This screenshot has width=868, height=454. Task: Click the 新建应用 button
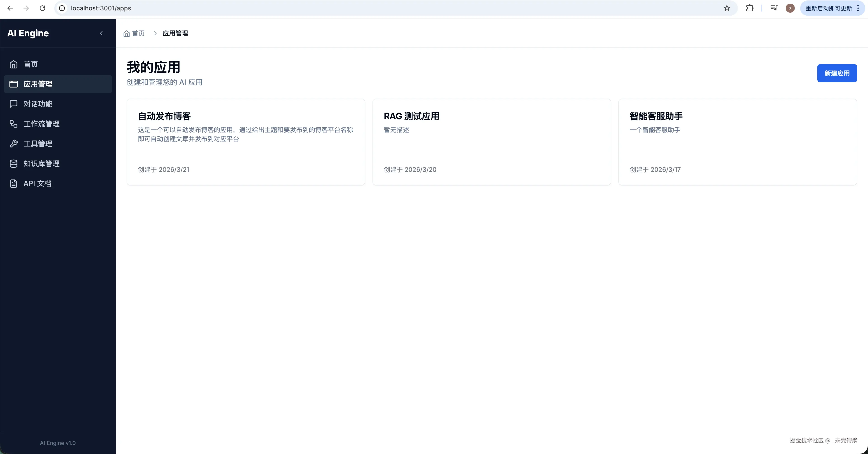tap(837, 73)
